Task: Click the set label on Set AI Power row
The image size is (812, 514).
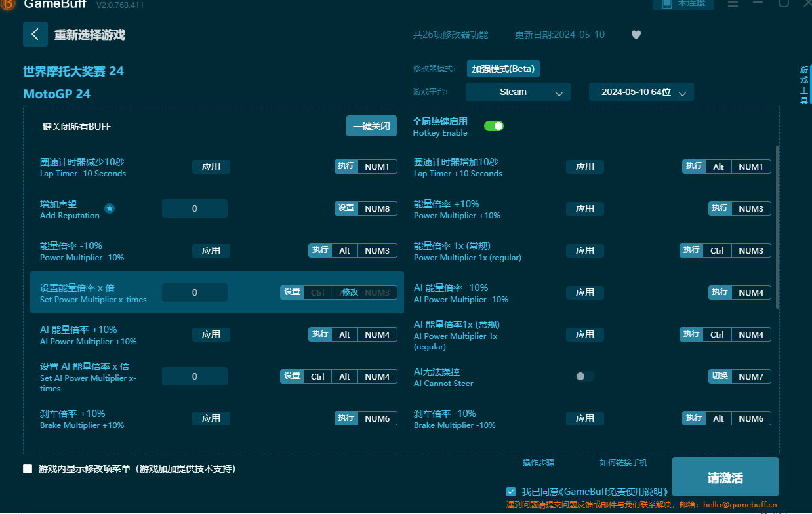Action: [x=292, y=376]
